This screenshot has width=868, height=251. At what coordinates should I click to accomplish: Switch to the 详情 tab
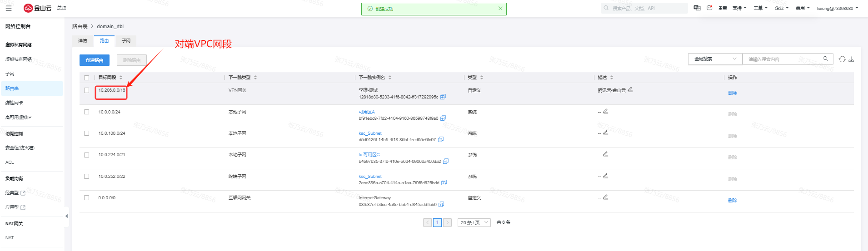(x=83, y=41)
